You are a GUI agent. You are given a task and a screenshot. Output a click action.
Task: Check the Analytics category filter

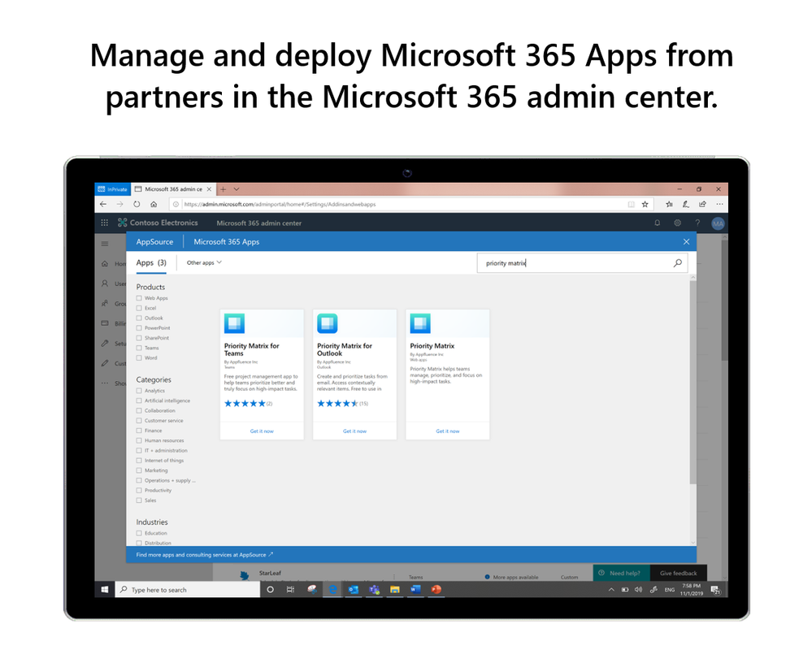pos(139,391)
